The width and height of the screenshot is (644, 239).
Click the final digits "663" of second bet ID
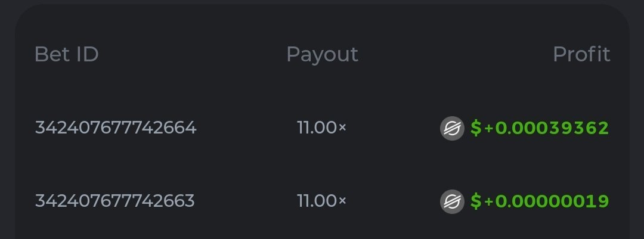click(x=181, y=201)
